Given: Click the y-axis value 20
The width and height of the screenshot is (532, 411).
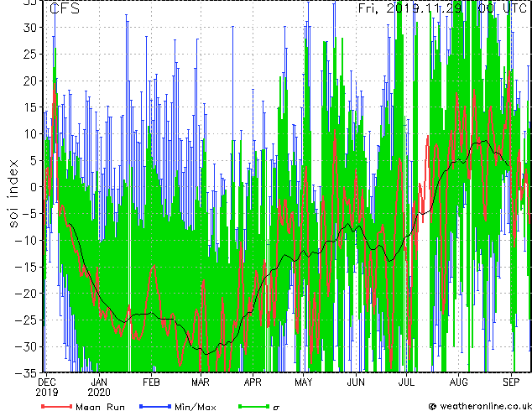Looking at the screenshot, I should (x=30, y=81).
